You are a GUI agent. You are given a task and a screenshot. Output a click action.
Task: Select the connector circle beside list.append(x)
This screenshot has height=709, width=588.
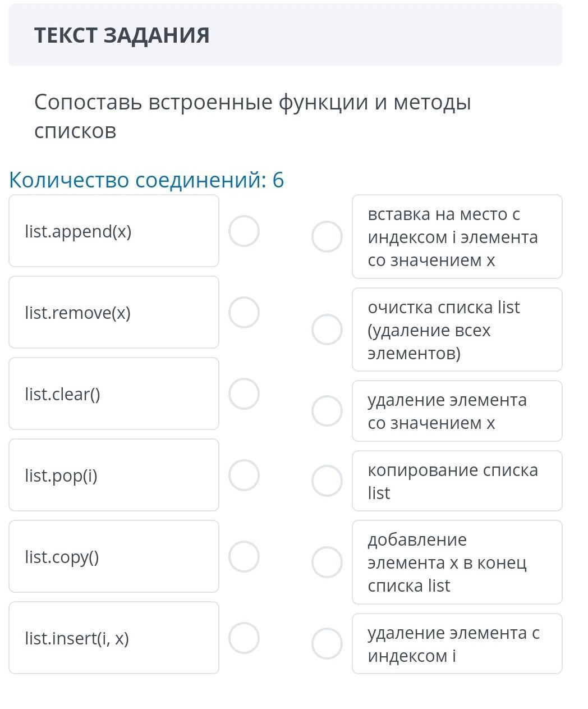pos(244,231)
